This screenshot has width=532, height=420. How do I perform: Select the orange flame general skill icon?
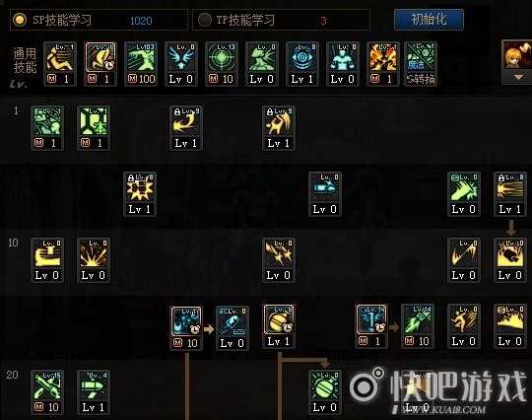(x=382, y=64)
